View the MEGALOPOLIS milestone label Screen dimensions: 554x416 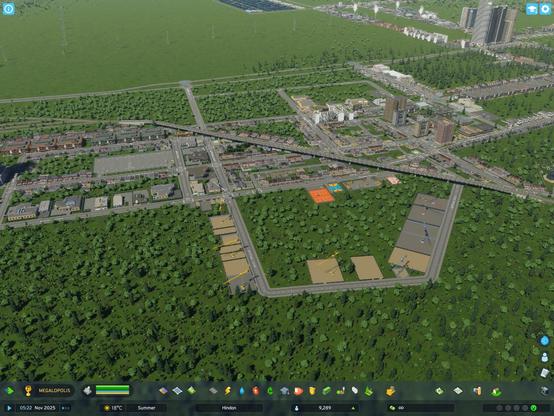(x=54, y=391)
